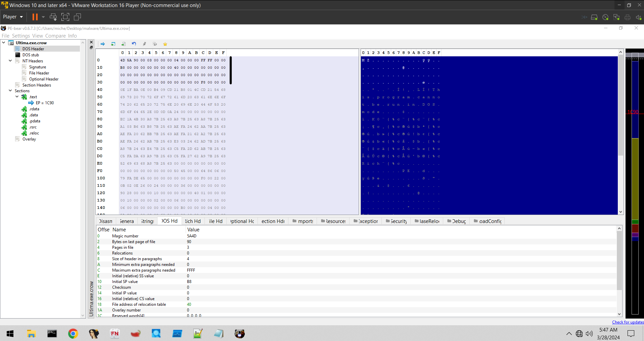The height and width of the screenshot is (341, 644).
Task: Click the blue undo arrow icon
Action: (x=134, y=44)
